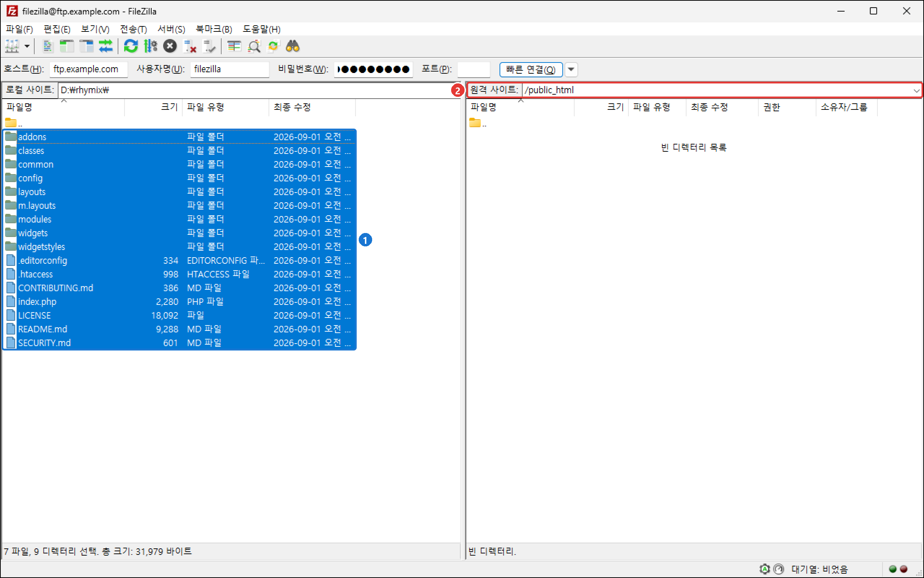The image size is (924, 578).
Task: Sort local list by 크기 column
Action: pos(153,107)
